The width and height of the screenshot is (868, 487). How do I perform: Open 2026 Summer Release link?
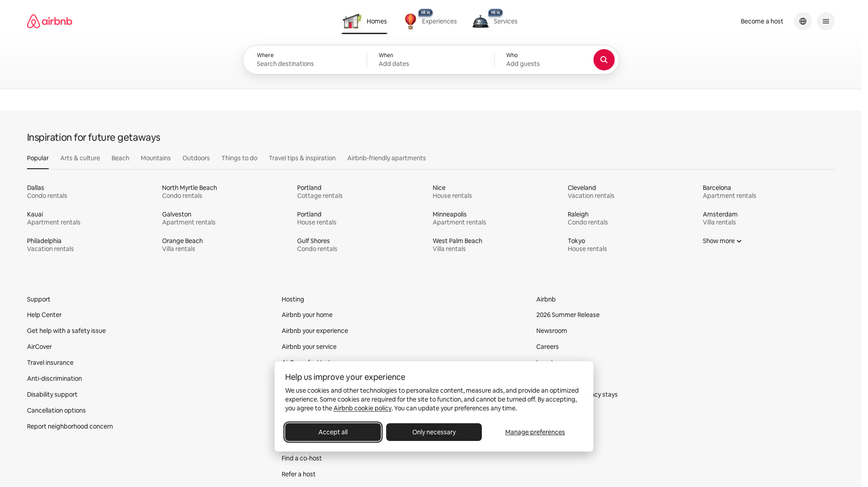pos(568,315)
